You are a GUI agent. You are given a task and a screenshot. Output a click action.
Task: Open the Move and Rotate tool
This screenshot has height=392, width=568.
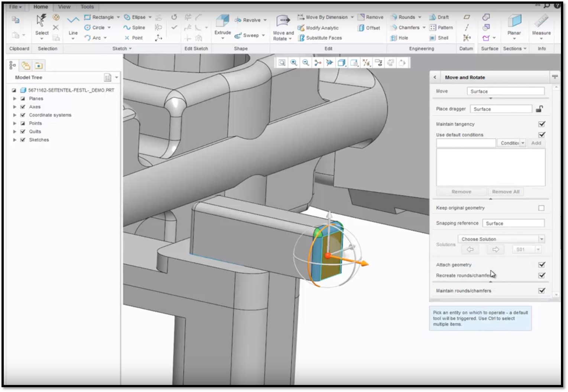tap(283, 27)
